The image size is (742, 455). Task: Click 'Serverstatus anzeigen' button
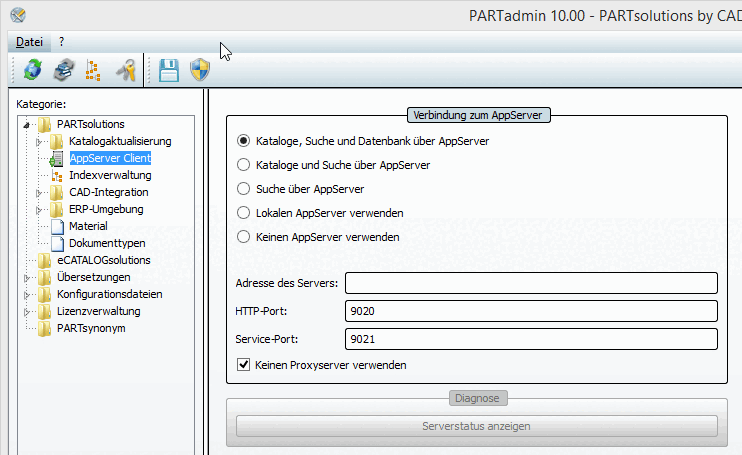tap(476, 427)
